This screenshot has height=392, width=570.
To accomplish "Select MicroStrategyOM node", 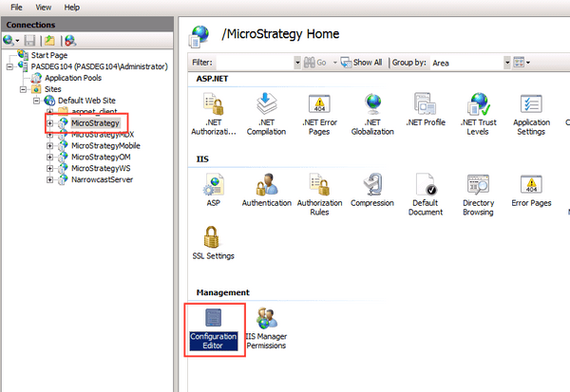I will 101,157.
